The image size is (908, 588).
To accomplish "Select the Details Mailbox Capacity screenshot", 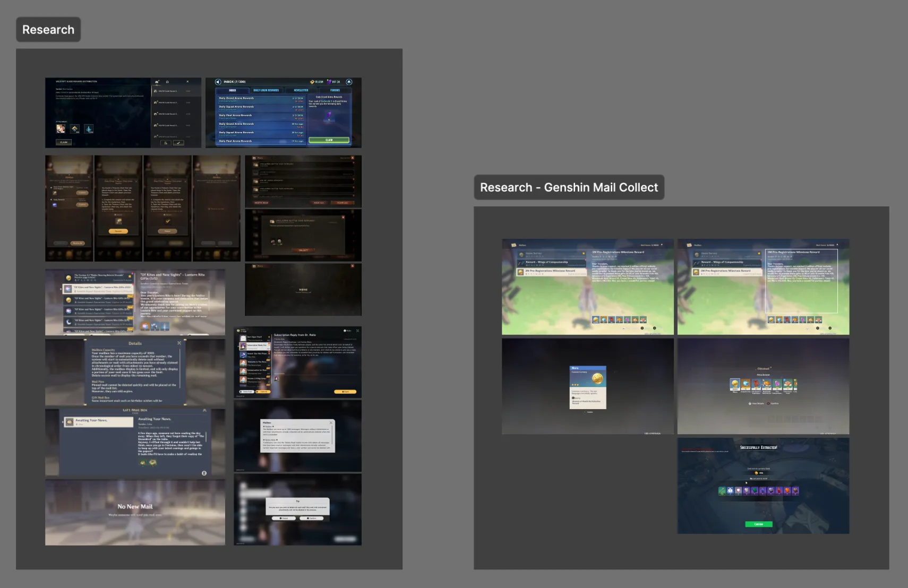I will (x=135, y=372).
